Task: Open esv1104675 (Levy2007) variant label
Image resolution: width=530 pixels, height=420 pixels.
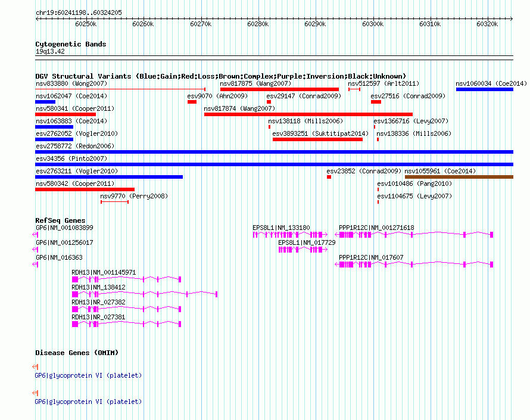Action: (414, 196)
